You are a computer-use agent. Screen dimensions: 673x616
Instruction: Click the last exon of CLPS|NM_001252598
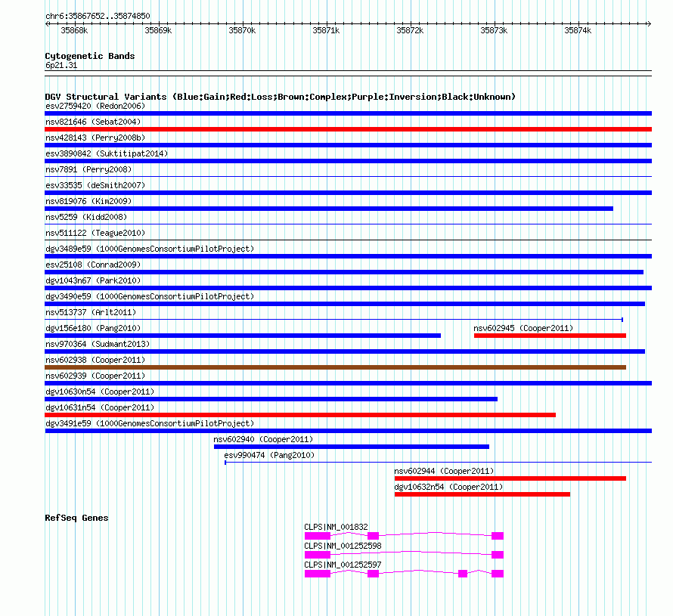pos(498,555)
